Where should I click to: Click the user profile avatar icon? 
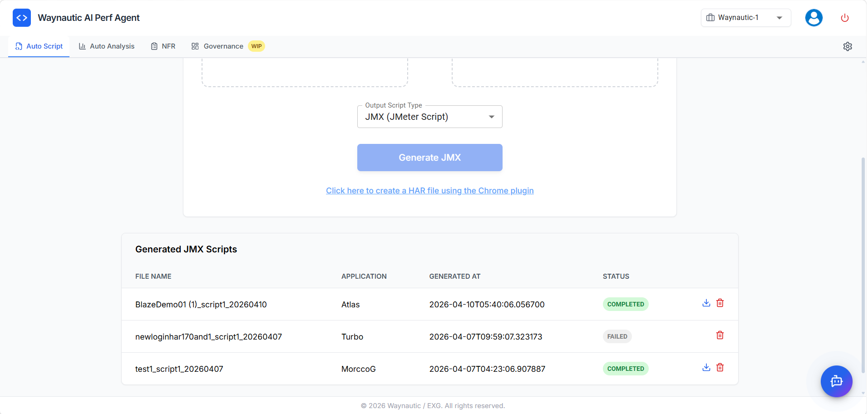pos(814,17)
